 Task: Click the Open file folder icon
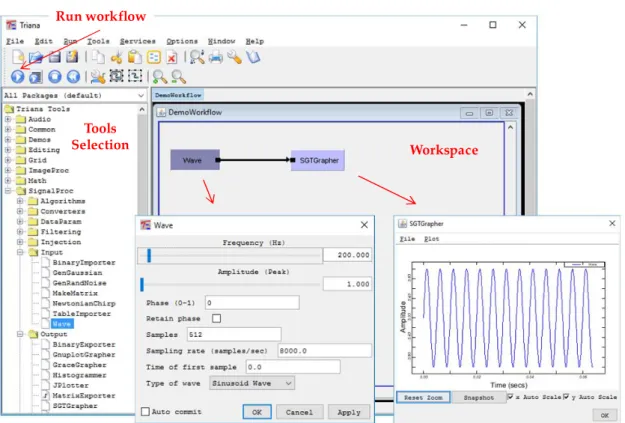point(36,57)
